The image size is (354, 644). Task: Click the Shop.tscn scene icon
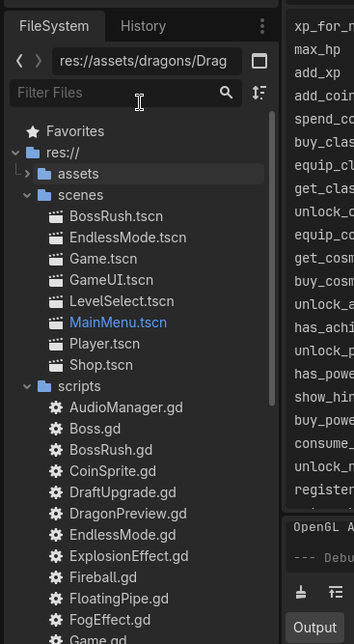coord(56,366)
